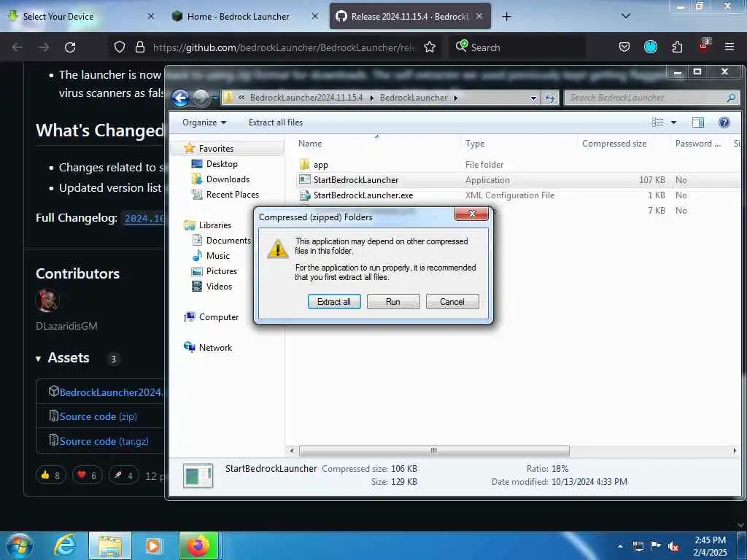Screen dimensions: 747x560
Task: Open the view options dropdown arrow
Action: [x=673, y=122]
